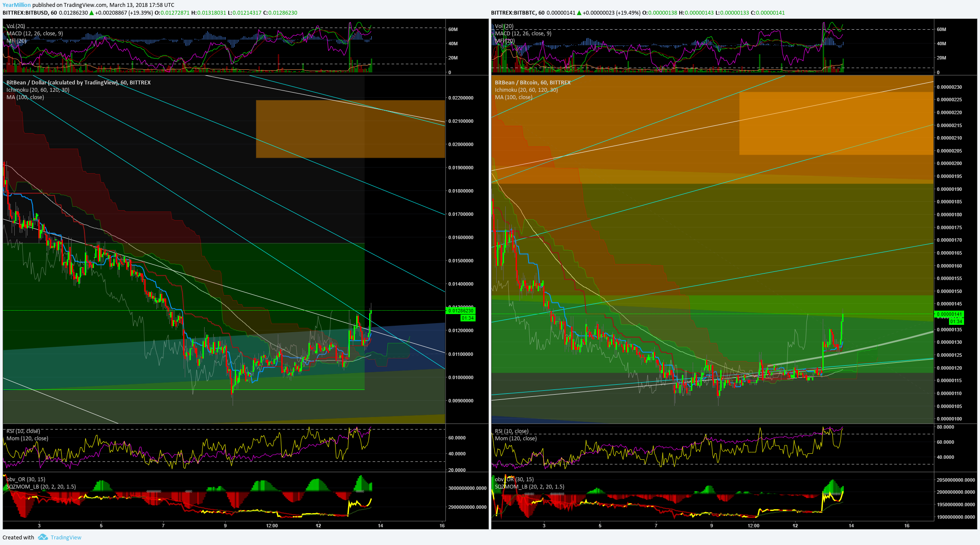
Task: Click the +0.00208867 (+19.39%) change value
Action: [x=124, y=12]
